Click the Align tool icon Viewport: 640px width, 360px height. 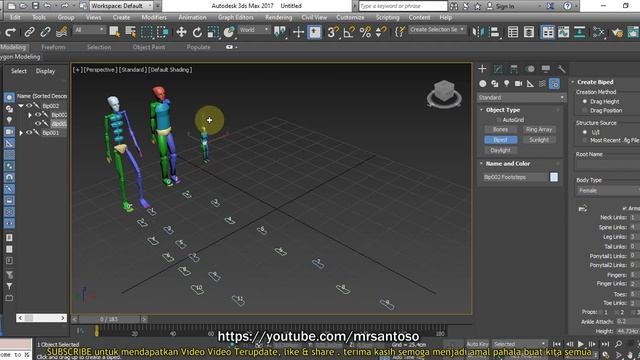494,32
